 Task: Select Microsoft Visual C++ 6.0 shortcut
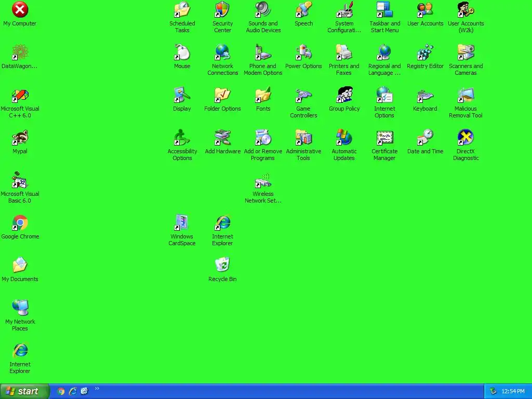[x=20, y=96]
